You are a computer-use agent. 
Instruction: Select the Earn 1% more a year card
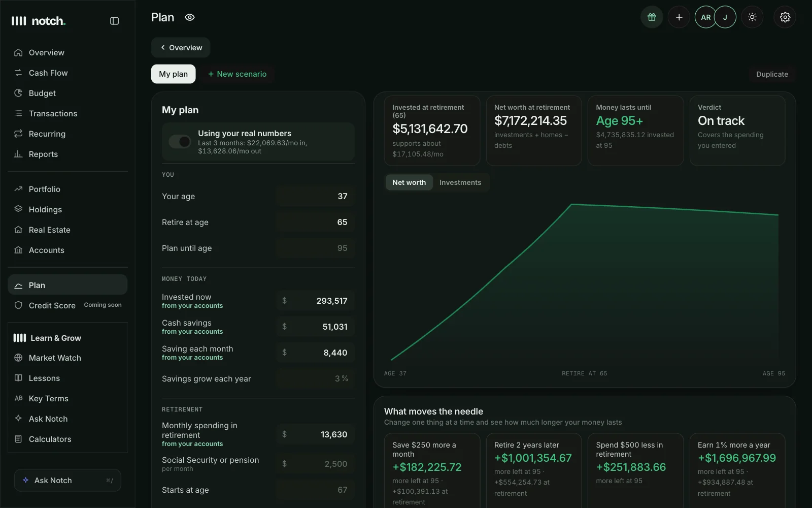coord(737,470)
